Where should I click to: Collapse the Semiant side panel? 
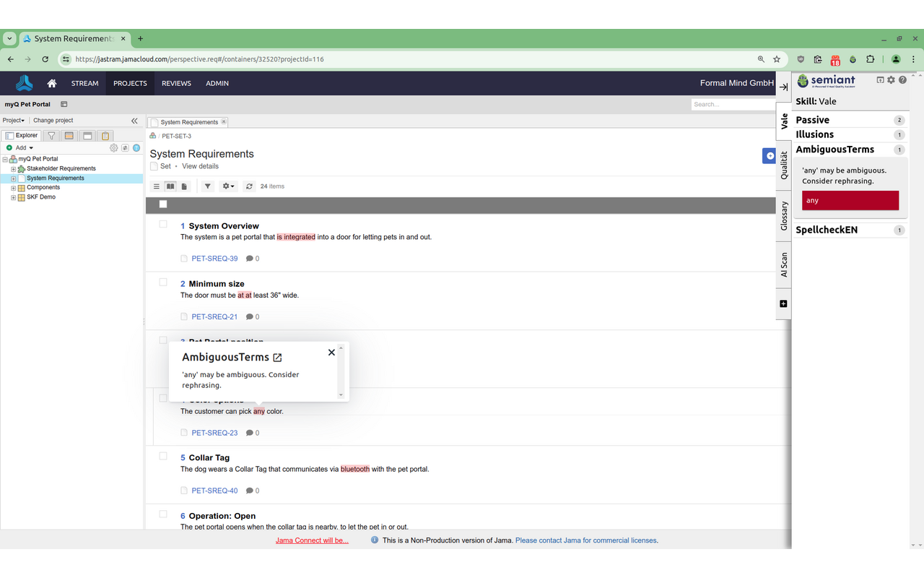coord(784,87)
